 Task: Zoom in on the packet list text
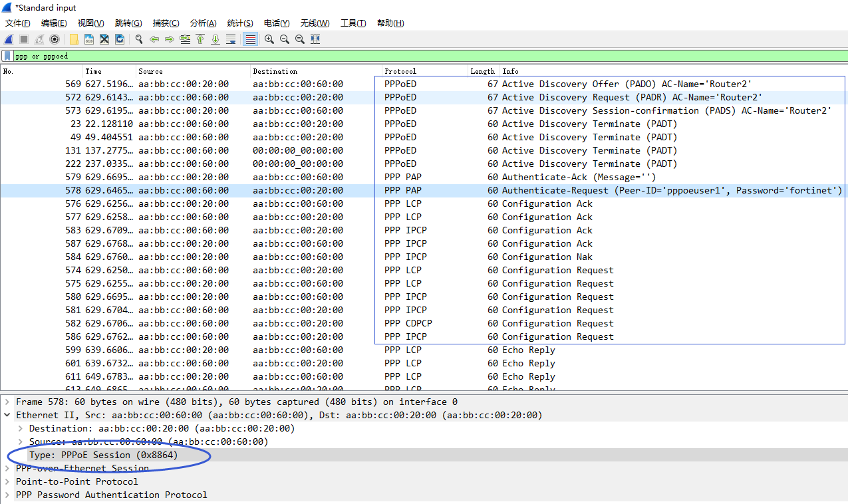(x=269, y=39)
